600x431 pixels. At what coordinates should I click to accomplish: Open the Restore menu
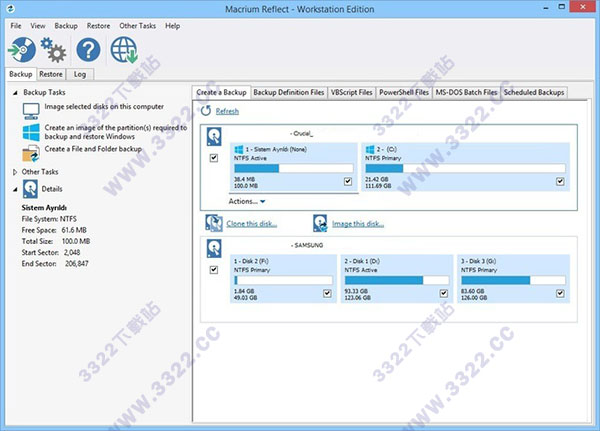(x=98, y=26)
